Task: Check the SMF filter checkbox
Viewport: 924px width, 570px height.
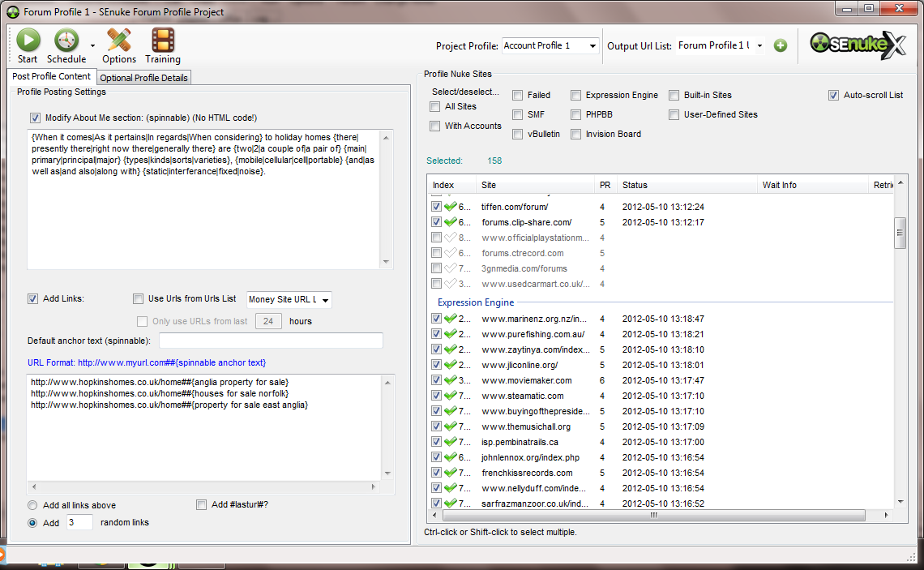Action: pyautogui.click(x=517, y=115)
